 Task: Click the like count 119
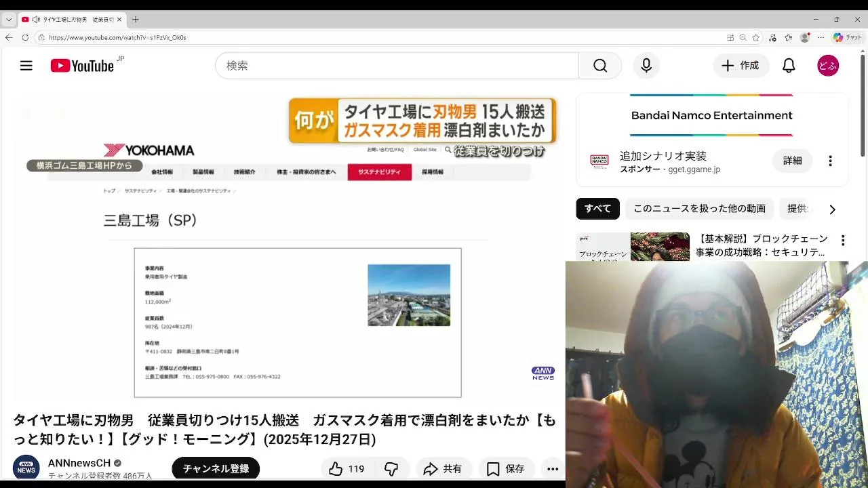point(356,469)
